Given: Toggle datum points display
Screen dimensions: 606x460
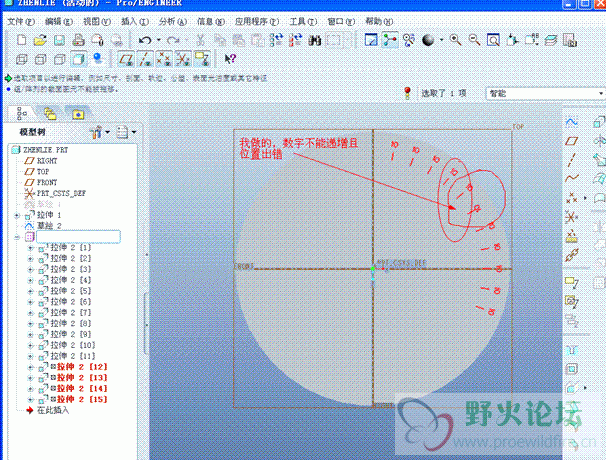Looking at the screenshot, I should (163, 59).
